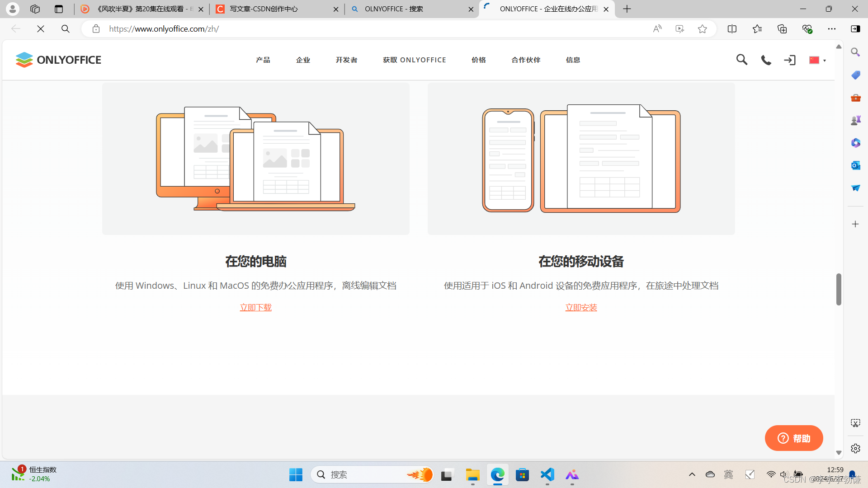This screenshot has width=868, height=488.
Task: Open the 合作伙伴 menu
Action: [526, 60]
